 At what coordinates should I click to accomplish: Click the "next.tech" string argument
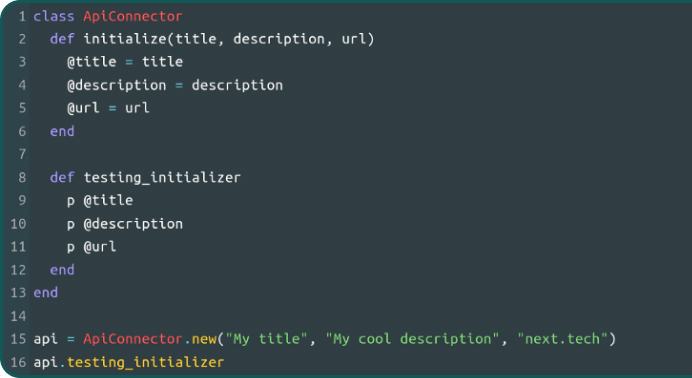pos(562,339)
